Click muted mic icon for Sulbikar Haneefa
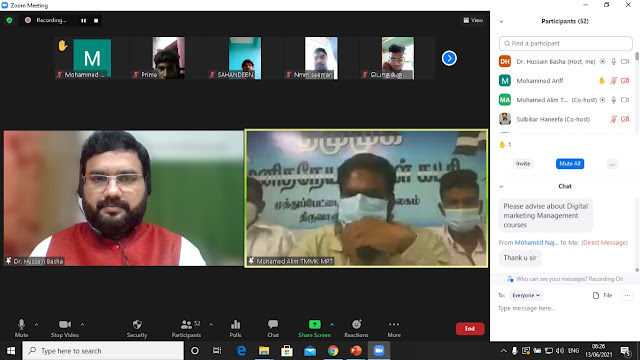This screenshot has width=640, height=360. (613, 119)
